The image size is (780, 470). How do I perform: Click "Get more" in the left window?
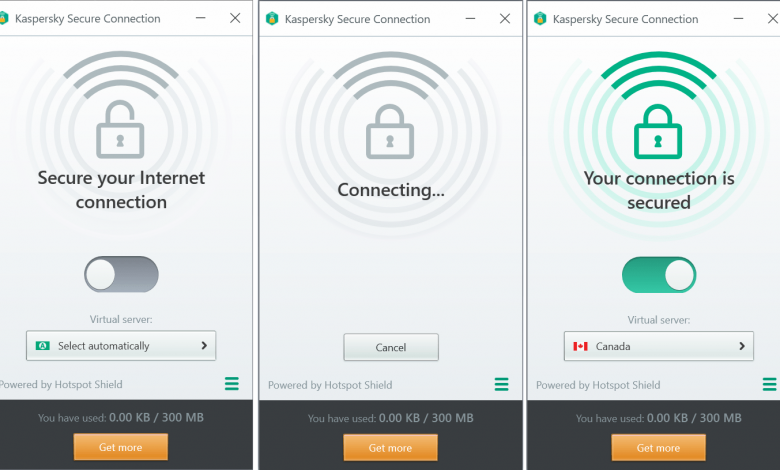pos(121,447)
